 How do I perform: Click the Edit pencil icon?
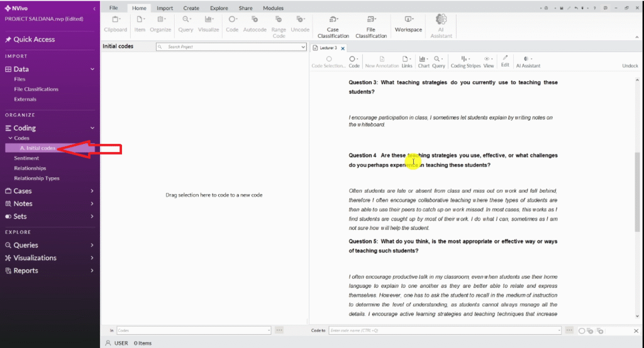pos(505,61)
